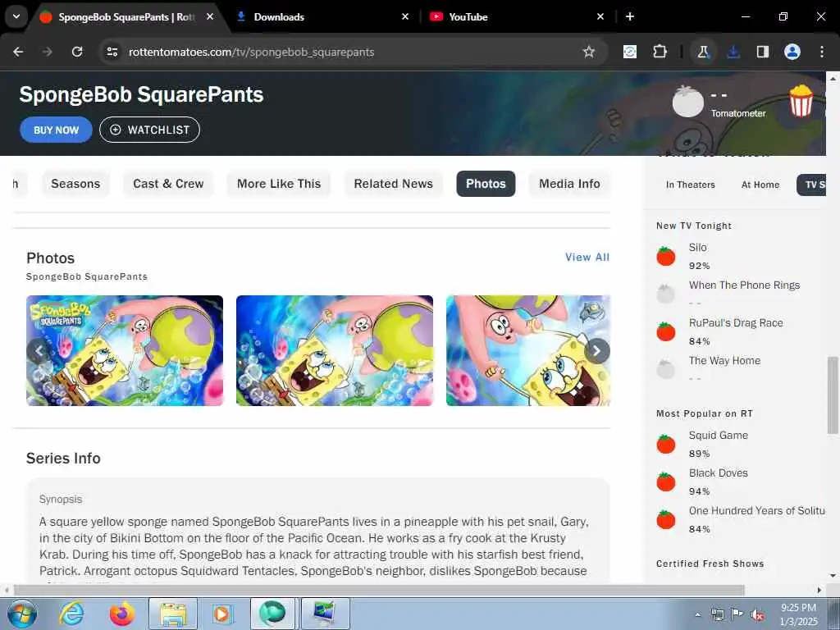Screen dimensions: 840x630
Task: Open the Squid Game link
Action: (718, 436)
